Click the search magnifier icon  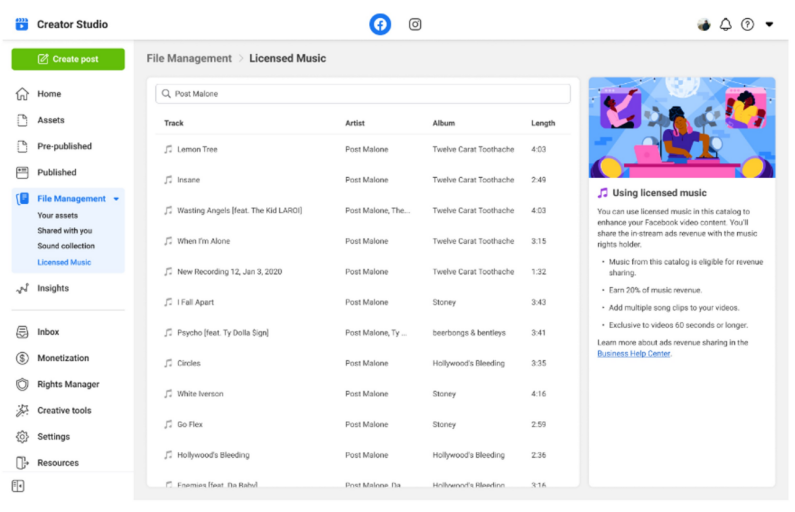point(166,94)
